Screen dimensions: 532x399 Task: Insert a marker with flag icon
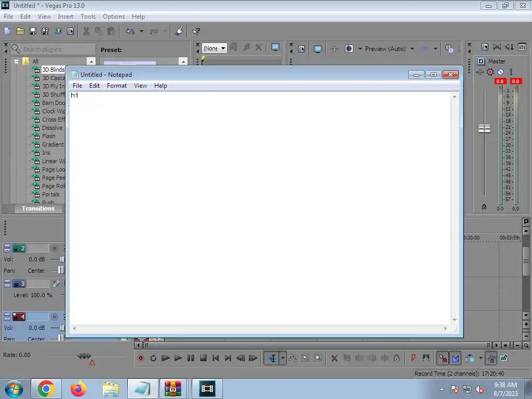[413, 357]
